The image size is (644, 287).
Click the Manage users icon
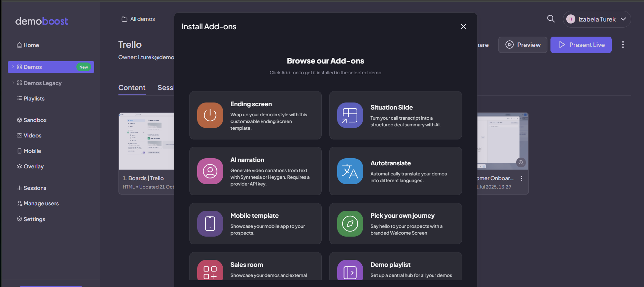pos(20,203)
